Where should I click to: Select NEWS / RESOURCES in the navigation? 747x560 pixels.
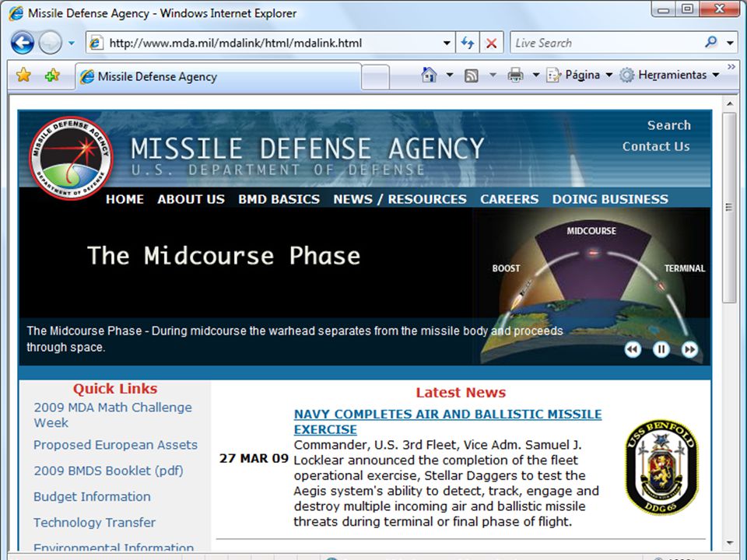(x=400, y=199)
